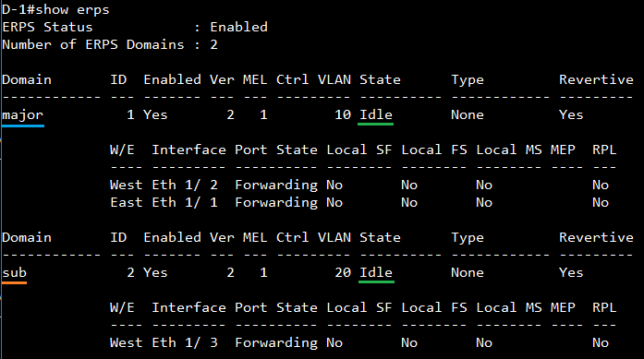Image resolution: width=644 pixels, height=359 pixels.
Task: Click the underlined 'major' domain name
Action: point(22,115)
